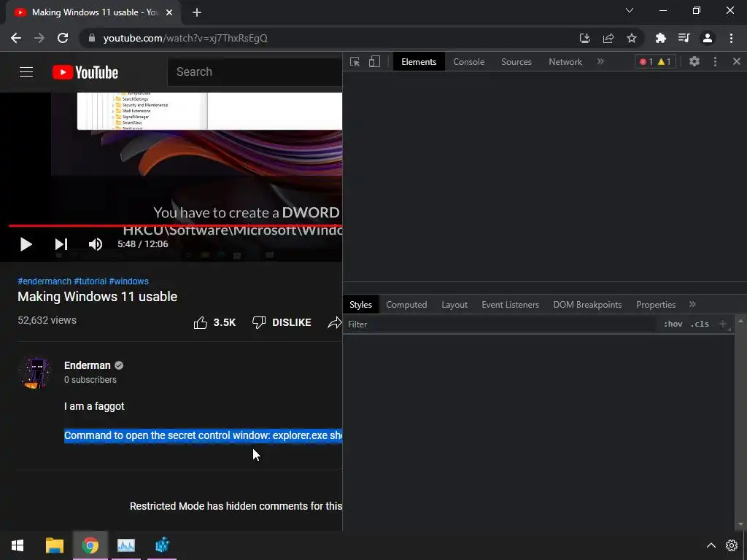Expand more DevTools tabs chevron
This screenshot has width=747, height=560.
point(600,61)
